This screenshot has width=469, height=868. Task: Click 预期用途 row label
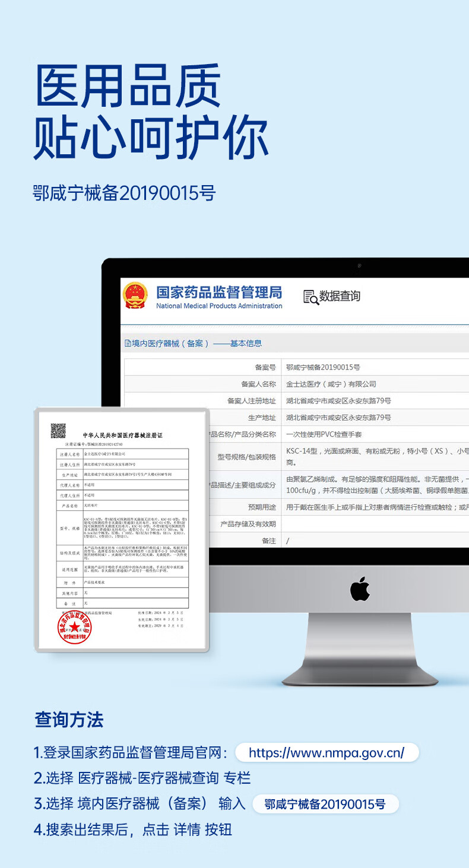pos(262,507)
